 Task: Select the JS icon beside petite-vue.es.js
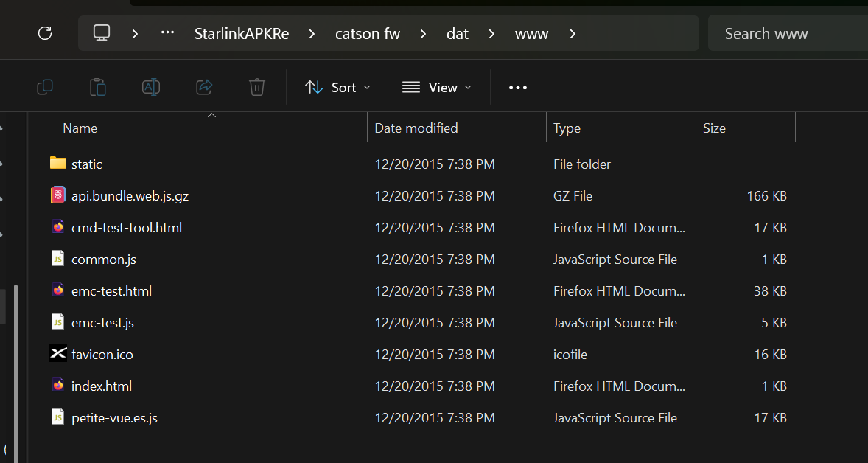point(58,417)
